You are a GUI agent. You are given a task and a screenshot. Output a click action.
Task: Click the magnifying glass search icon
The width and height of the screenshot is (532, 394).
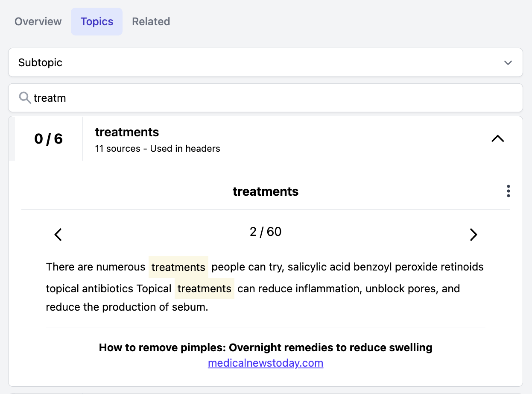[x=25, y=98]
